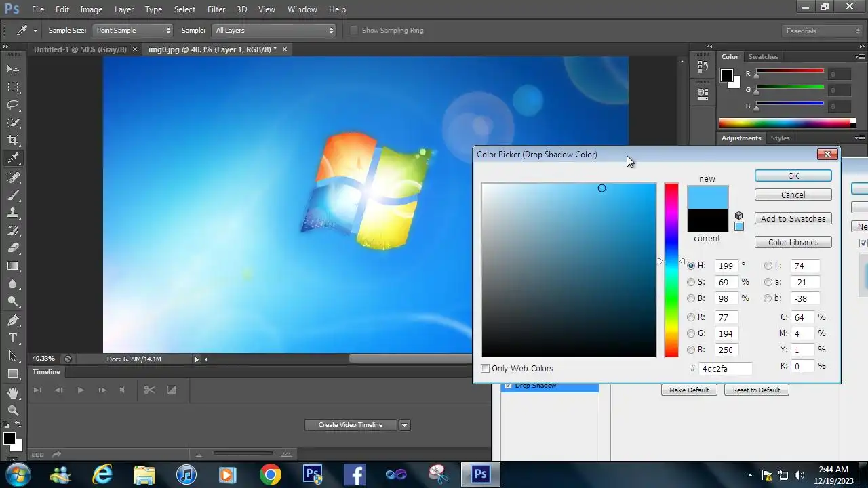Click the split clip scissors icon in Timeline

149,390
